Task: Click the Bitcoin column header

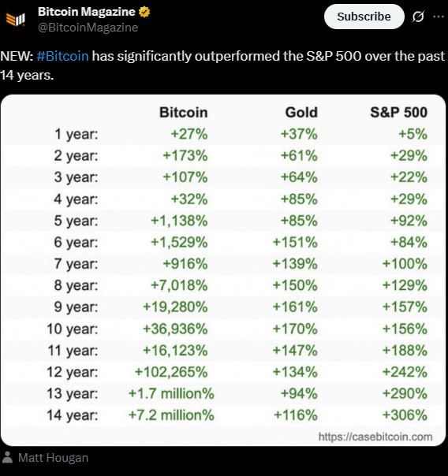Action: click(184, 113)
